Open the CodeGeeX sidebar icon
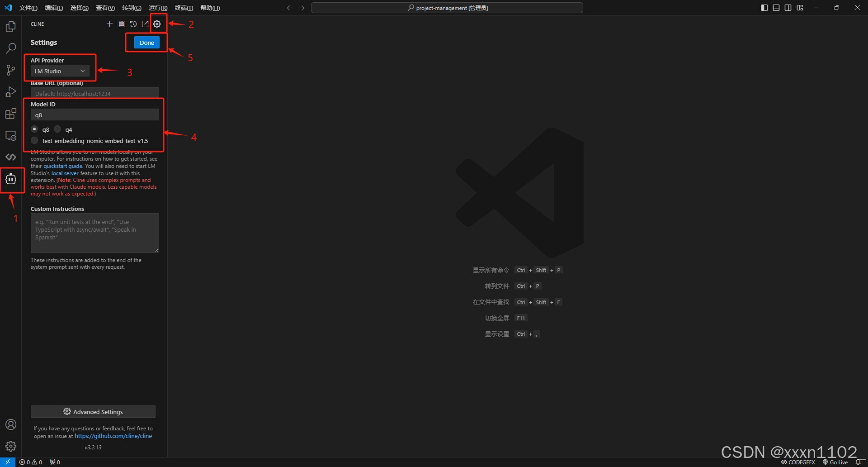 [11, 157]
